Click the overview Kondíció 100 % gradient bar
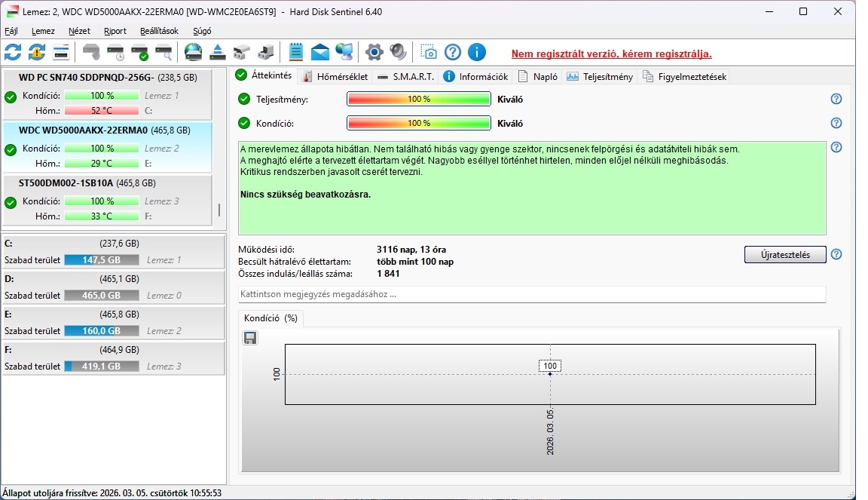This screenshot has height=500, width=868. 418,123
